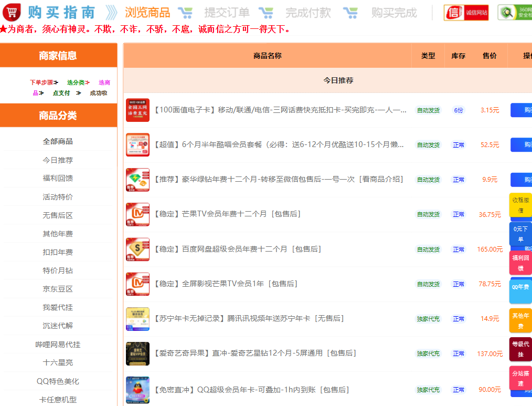This screenshot has width=532, height=406.
Task: Click the pink 分站搭建 floating button
Action: coord(520,378)
